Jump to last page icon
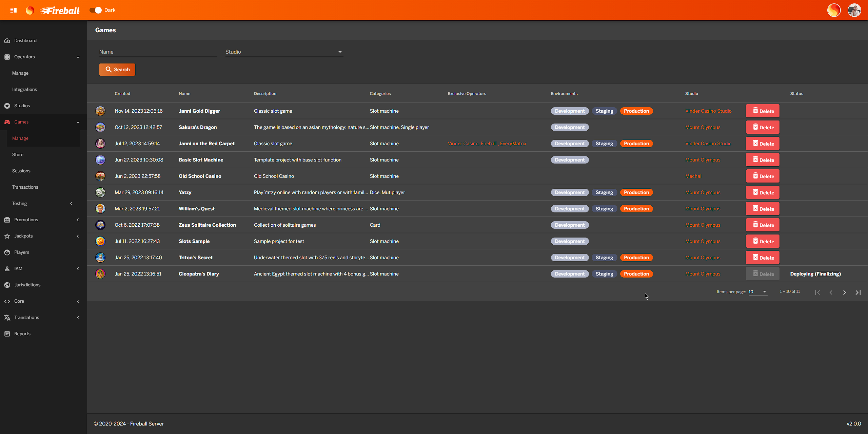Screen dimensions: 868x434 pyautogui.click(x=858, y=293)
